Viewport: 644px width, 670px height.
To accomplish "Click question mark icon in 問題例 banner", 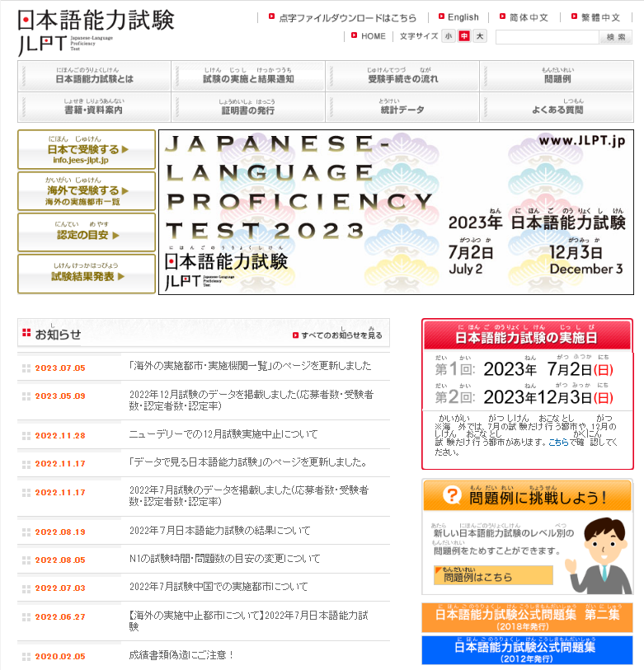I will (x=452, y=494).
